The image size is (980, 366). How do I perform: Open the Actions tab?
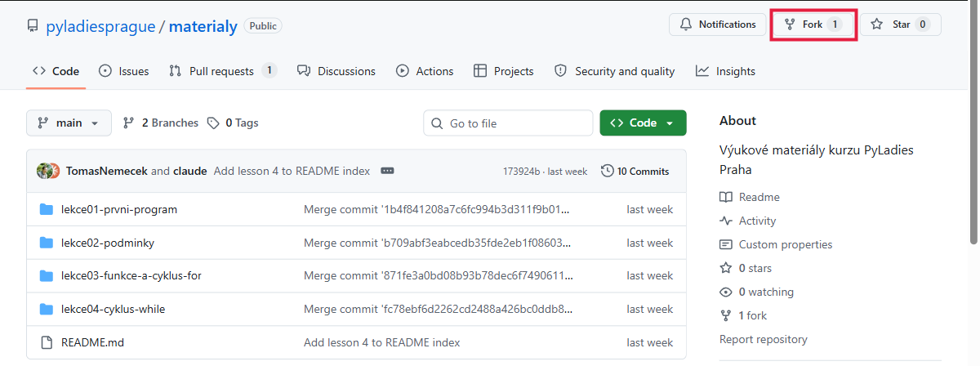tap(425, 71)
